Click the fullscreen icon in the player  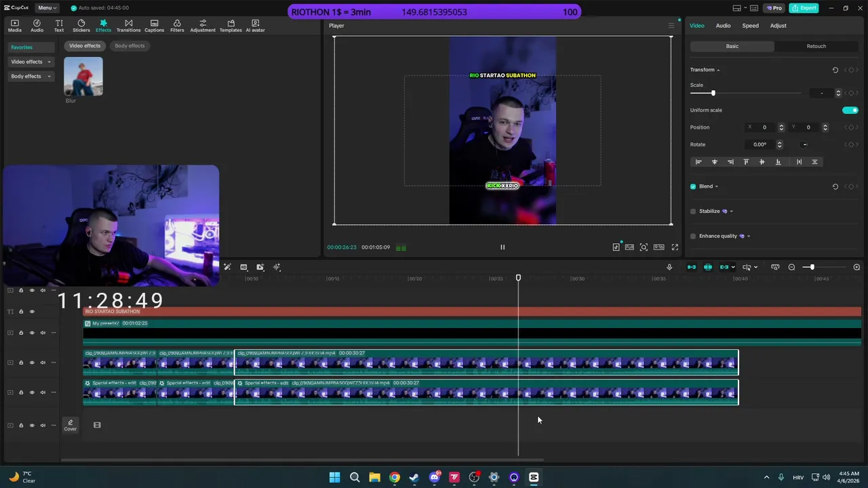[675, 247]
